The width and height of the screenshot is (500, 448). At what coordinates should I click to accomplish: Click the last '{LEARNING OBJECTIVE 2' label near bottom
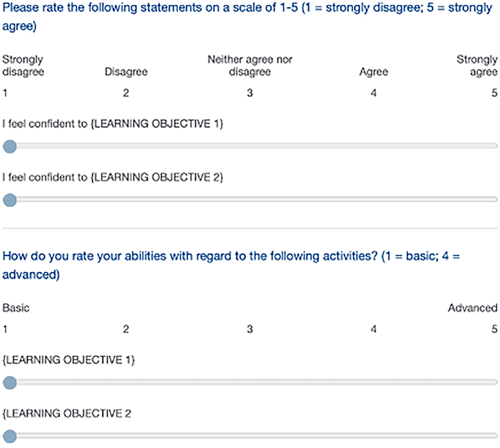click(67, 413)
